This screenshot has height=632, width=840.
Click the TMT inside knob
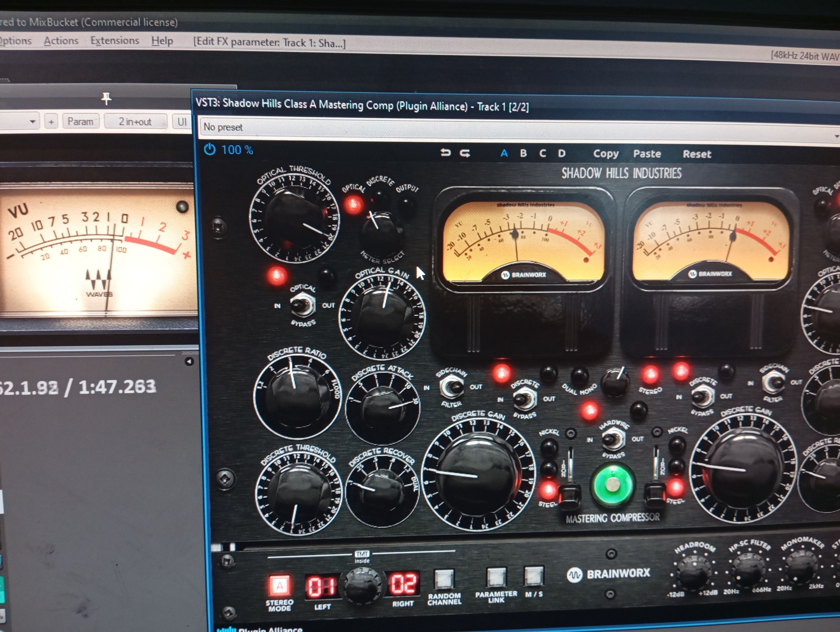[362, 586]
